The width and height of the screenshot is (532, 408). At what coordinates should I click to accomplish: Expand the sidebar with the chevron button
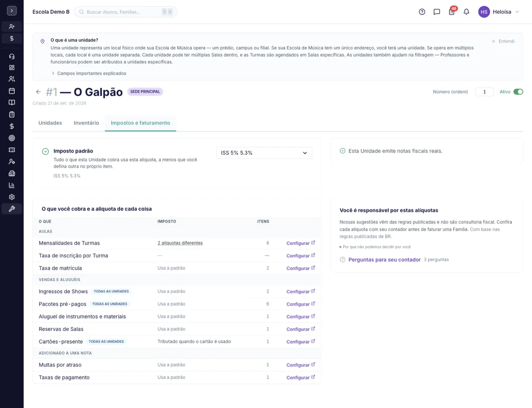[x=12, y=11]
